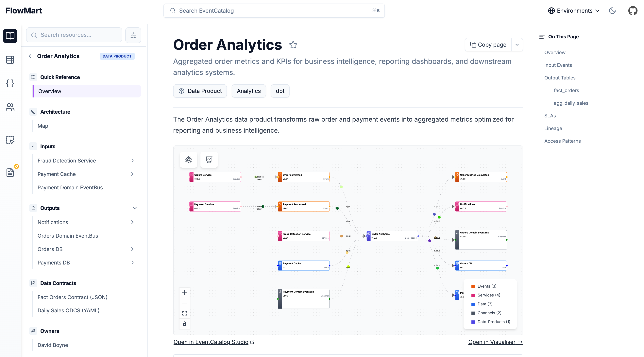Click the presentation mode icon in diagram

209,160
